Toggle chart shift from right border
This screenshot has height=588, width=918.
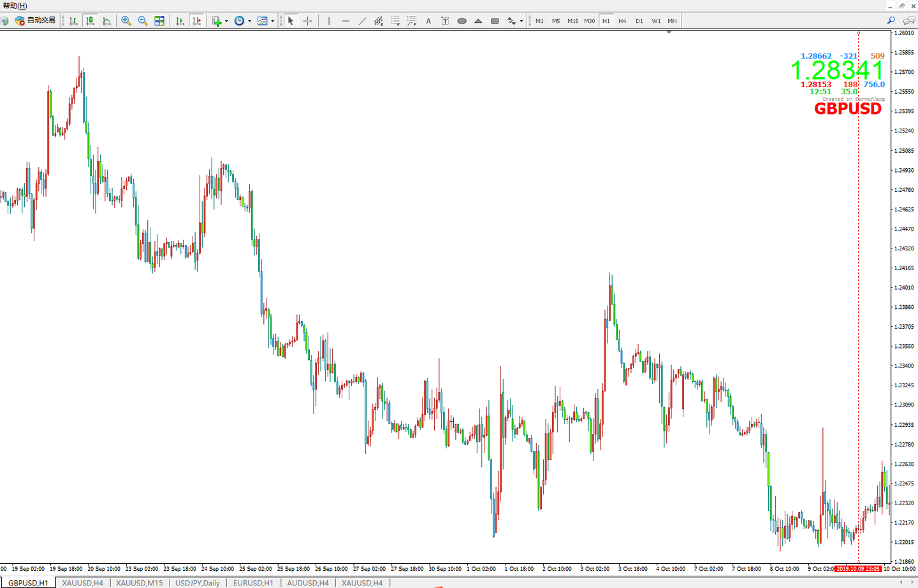(x=196, y=20)
